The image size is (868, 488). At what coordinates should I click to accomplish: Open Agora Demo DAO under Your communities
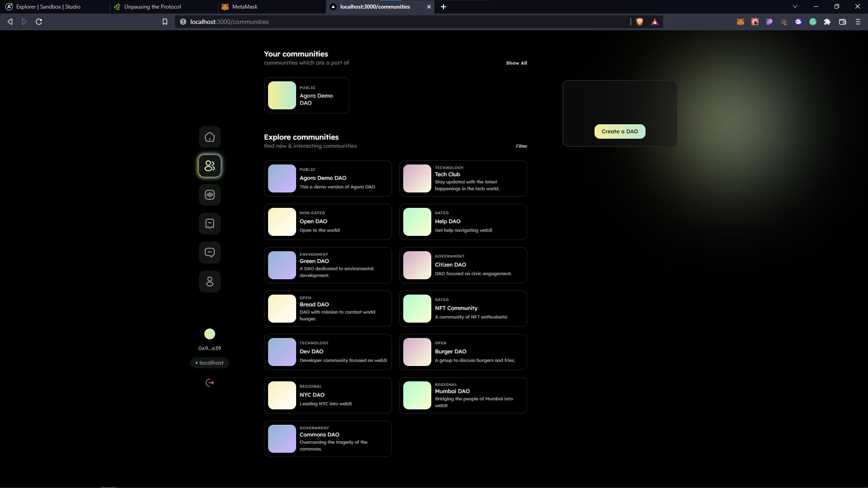(x=307, y=95)
